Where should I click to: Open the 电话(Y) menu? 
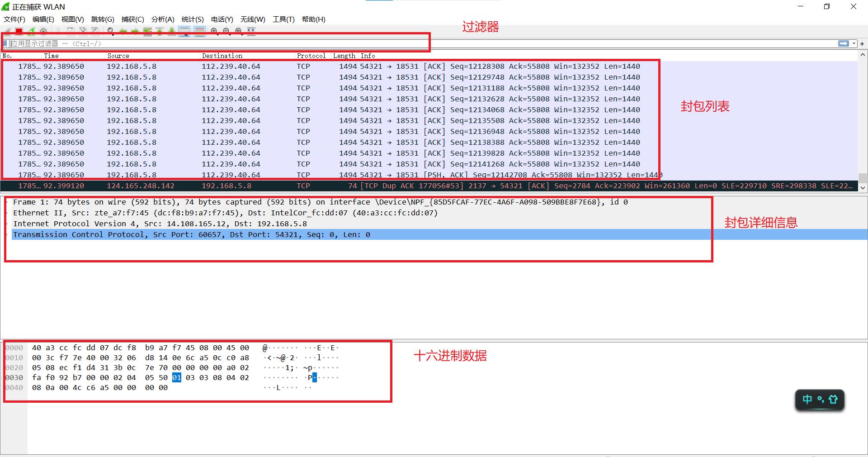(222, 19)
